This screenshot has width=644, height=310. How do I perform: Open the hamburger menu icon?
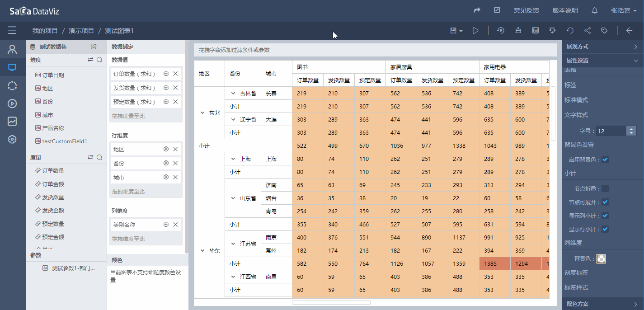tap(12, 30)
